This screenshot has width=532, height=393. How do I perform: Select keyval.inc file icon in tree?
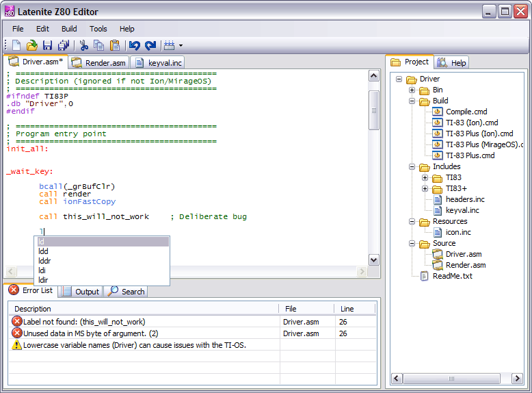click(x=438, y=211)
